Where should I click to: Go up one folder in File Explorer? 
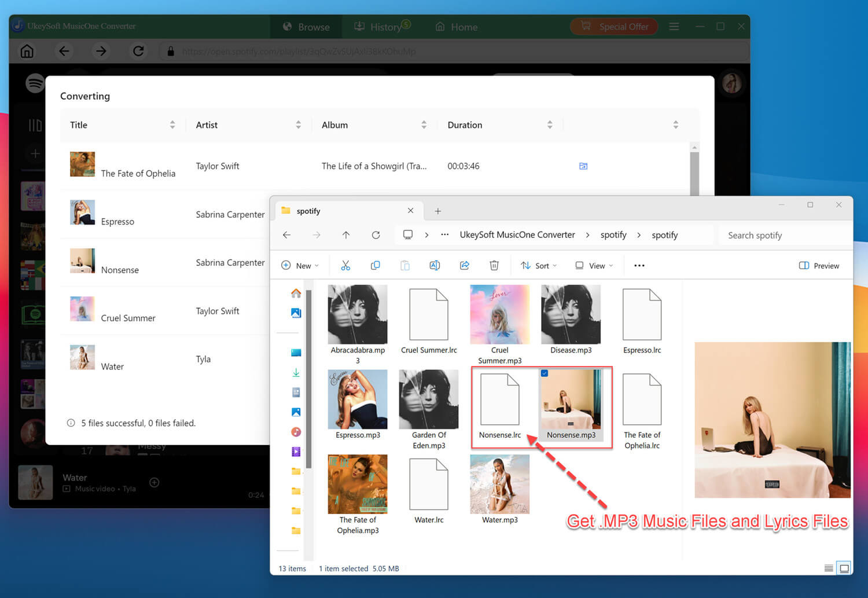346,235
